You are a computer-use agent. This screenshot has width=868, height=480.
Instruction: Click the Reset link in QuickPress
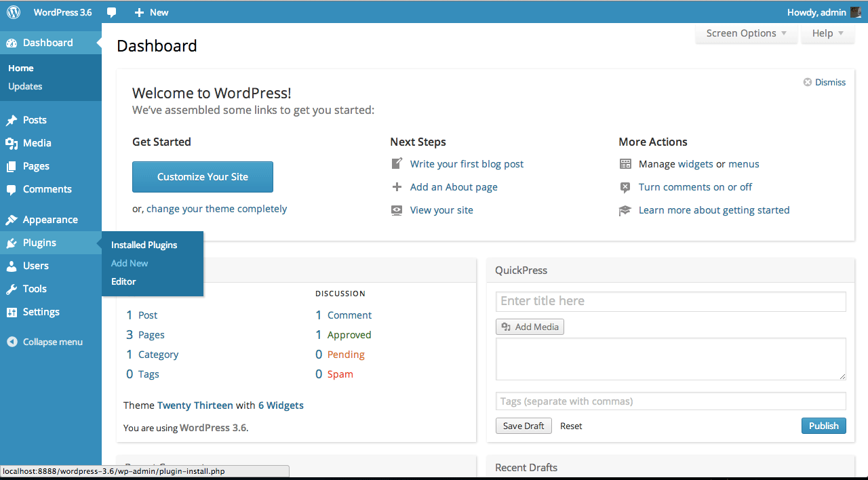571,426
